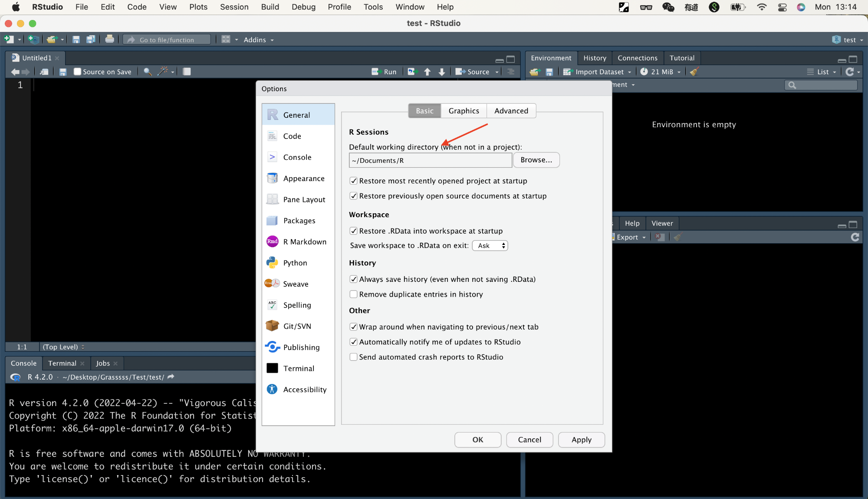Toggle Restore previously open source documents
This screenshot has height=499, width=868.
click(353, 196)
